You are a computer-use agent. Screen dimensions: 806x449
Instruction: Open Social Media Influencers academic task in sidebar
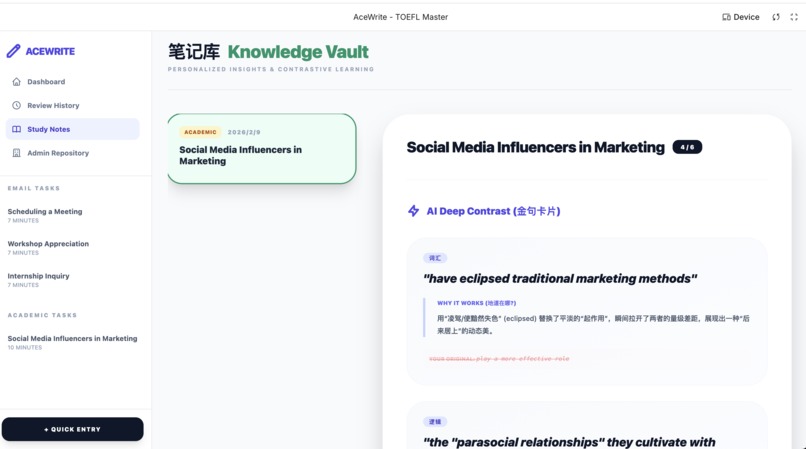click(72, 342)
